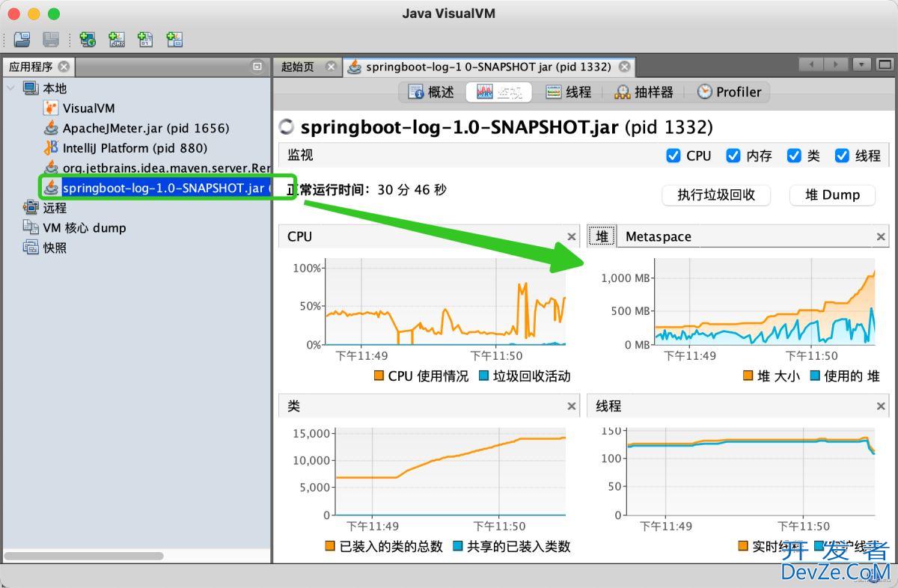Click the 堆 Dump button
This screenshot has width=898, height=588.
point(832,195)
